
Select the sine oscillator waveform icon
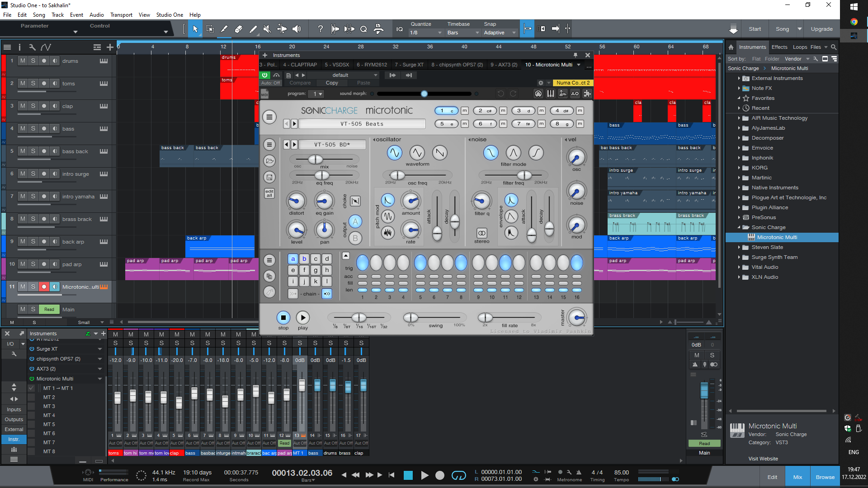click(x=394, y=153)
